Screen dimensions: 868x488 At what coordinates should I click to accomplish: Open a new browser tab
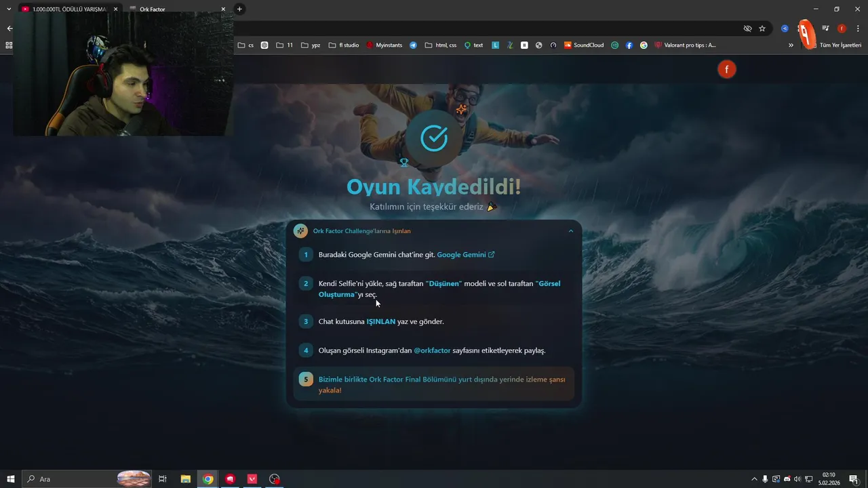point(239,9)
